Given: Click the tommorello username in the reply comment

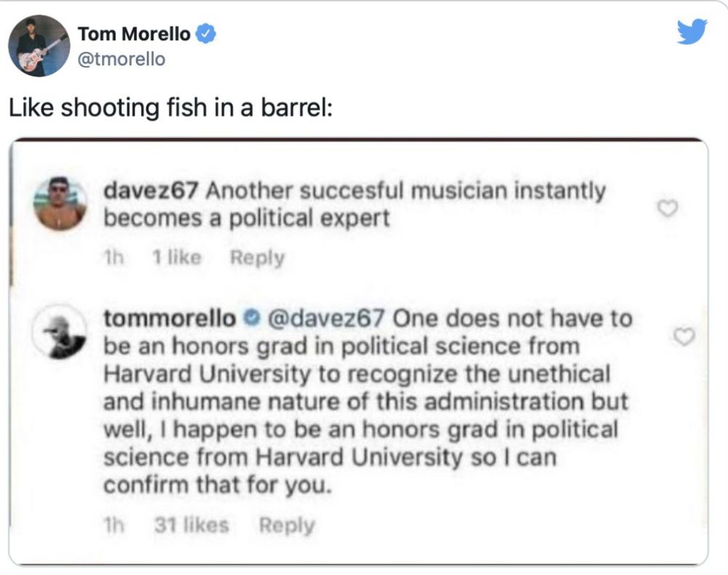Looking at the screenshot, I should point(170,319).
